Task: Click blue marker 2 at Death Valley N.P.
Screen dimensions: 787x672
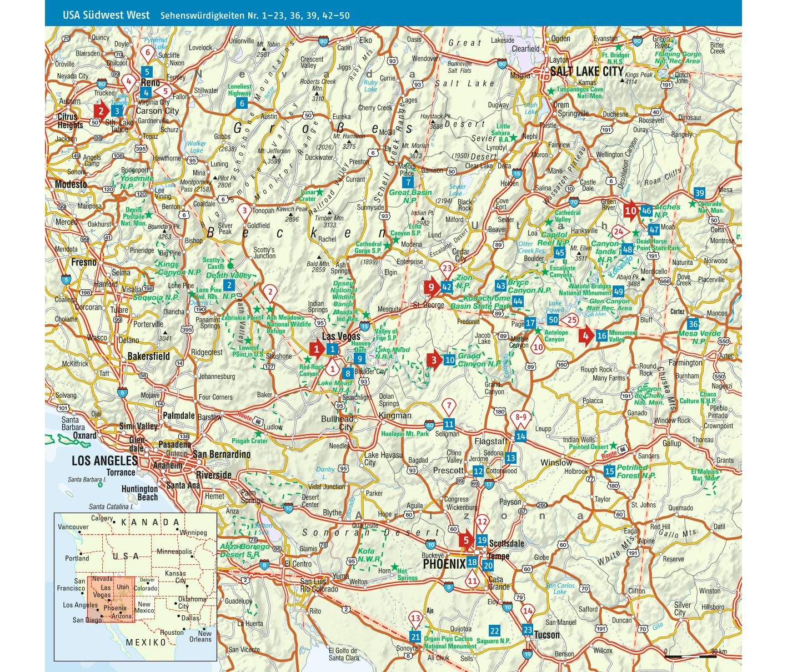Action: point(229,285)
